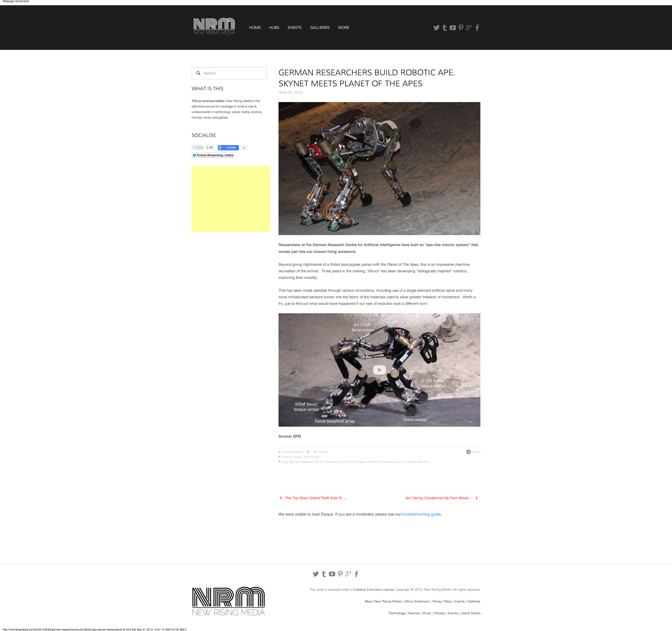
Task: Open the GALLERIES menu item
Action: tap(320, 27)
